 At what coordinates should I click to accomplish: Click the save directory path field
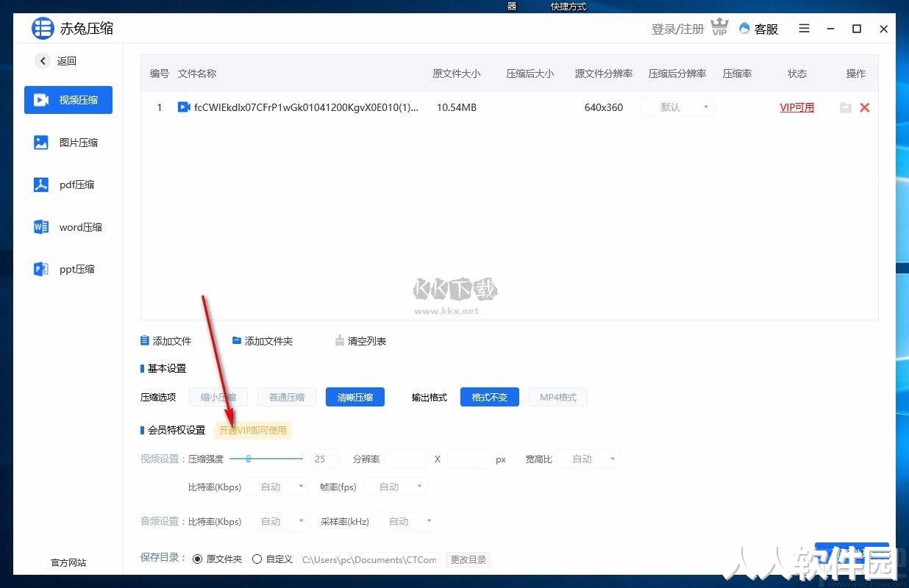(370, 559)
